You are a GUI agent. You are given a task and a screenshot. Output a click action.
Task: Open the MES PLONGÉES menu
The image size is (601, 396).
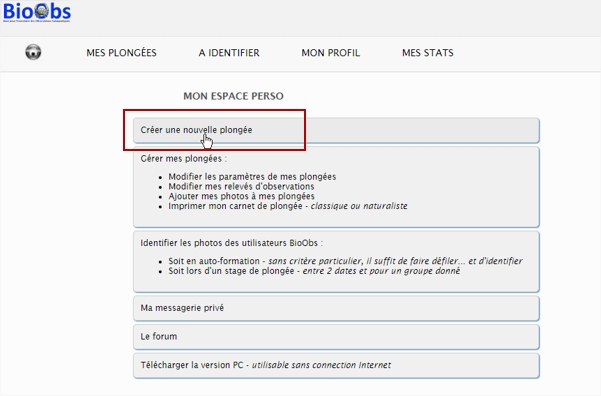tap(121, 53)
